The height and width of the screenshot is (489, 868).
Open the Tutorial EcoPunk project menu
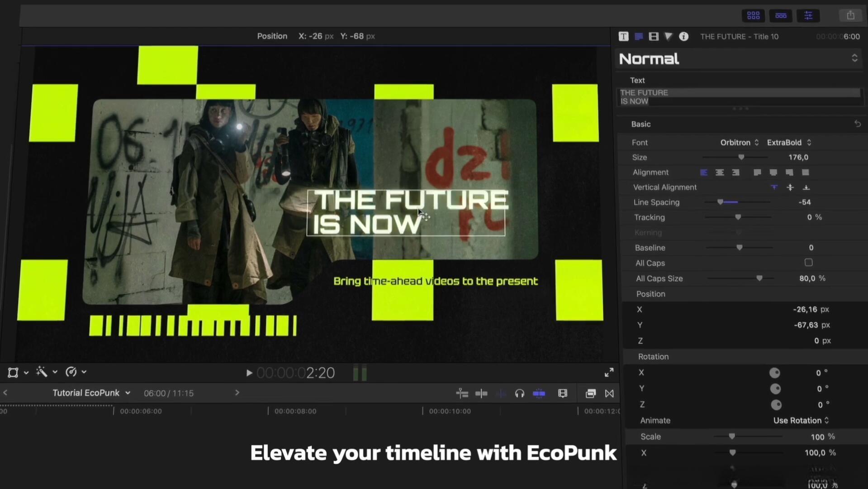click(91, 393)
